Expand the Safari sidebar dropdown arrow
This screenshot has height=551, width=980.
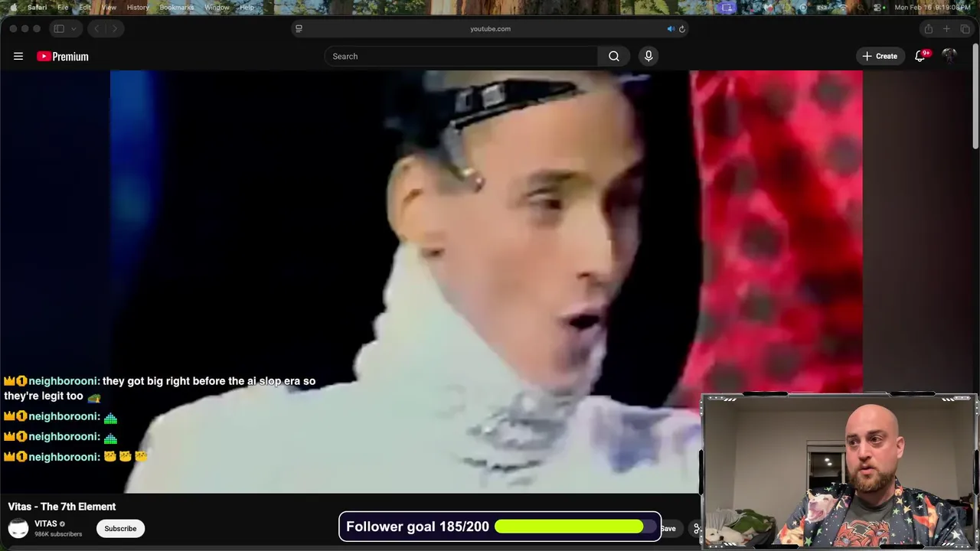click(x=74, y=28)
